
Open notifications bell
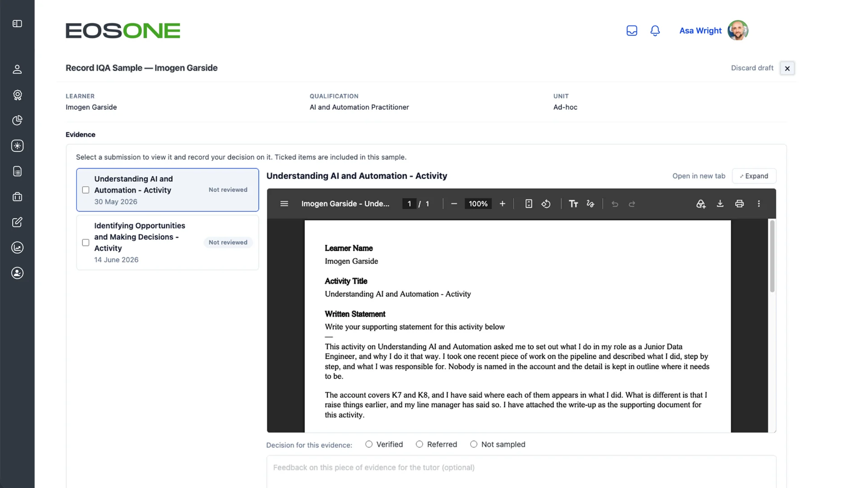[x=655, y=31]
